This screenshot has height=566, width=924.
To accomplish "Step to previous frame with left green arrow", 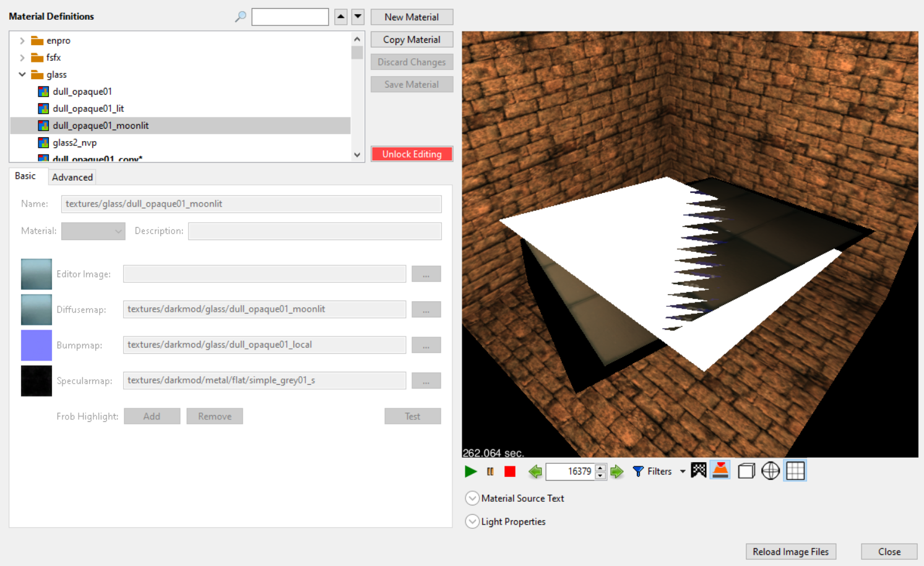I will click(535, 471).
